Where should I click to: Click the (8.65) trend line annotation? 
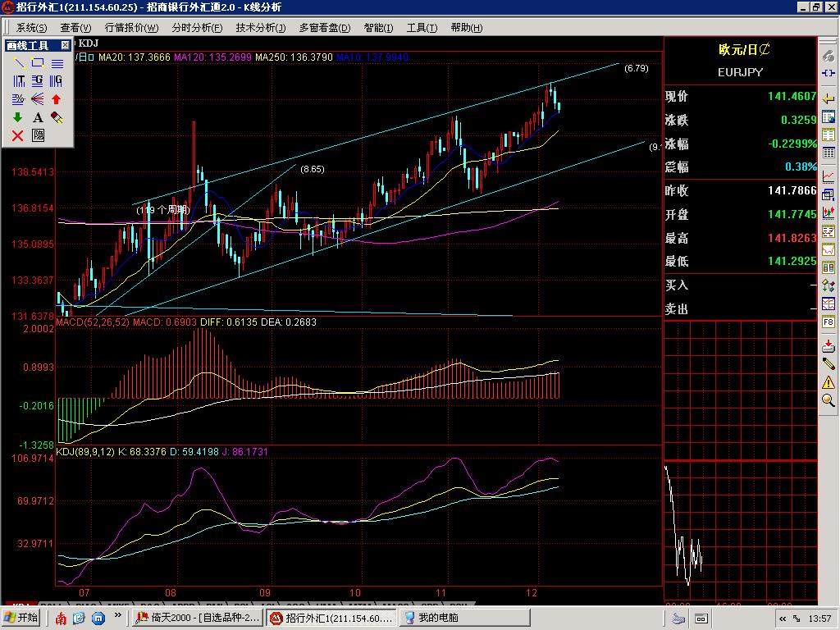pyautogui.click(x=313, y=169)
